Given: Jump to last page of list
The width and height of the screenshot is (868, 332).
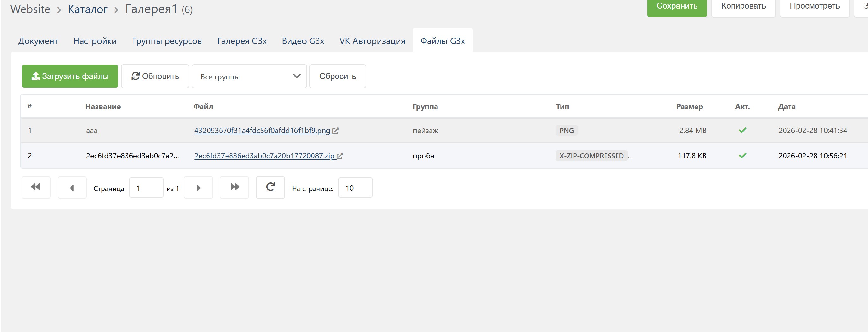Looking at the screenshot, I should (234, 188).
